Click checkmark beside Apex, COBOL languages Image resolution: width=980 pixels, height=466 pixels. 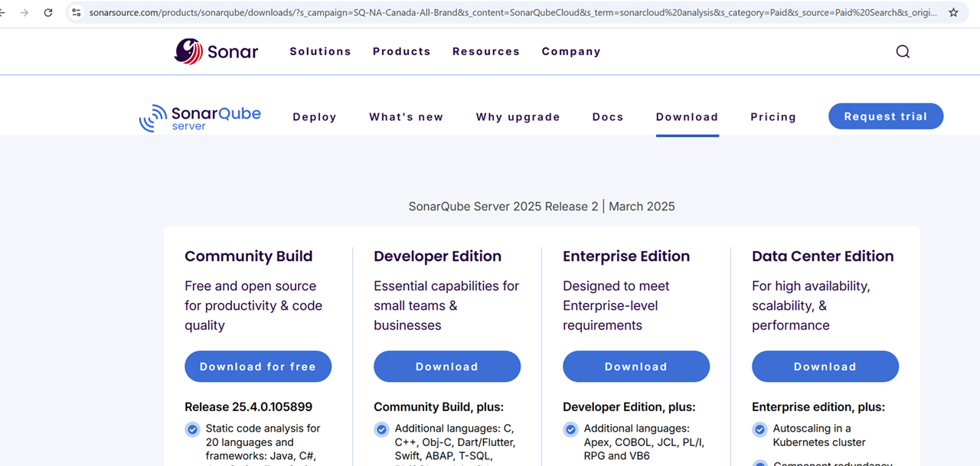(570, 429)
